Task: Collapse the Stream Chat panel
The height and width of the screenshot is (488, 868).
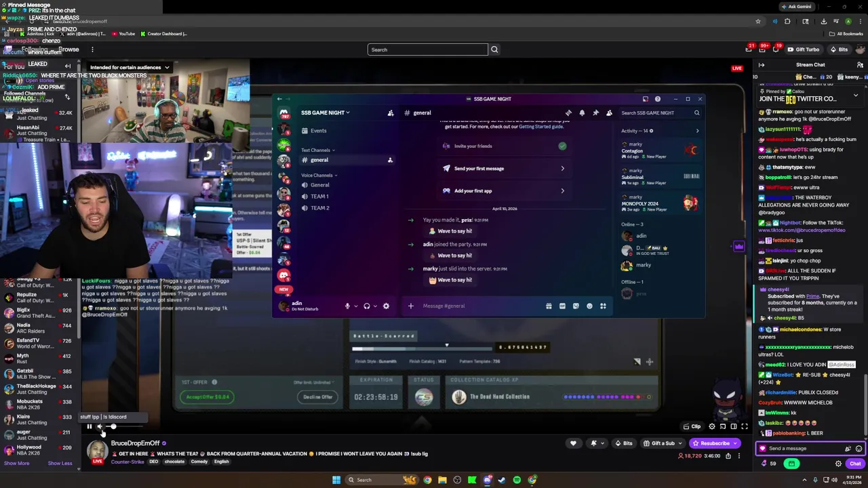Action: pos(762,65)
